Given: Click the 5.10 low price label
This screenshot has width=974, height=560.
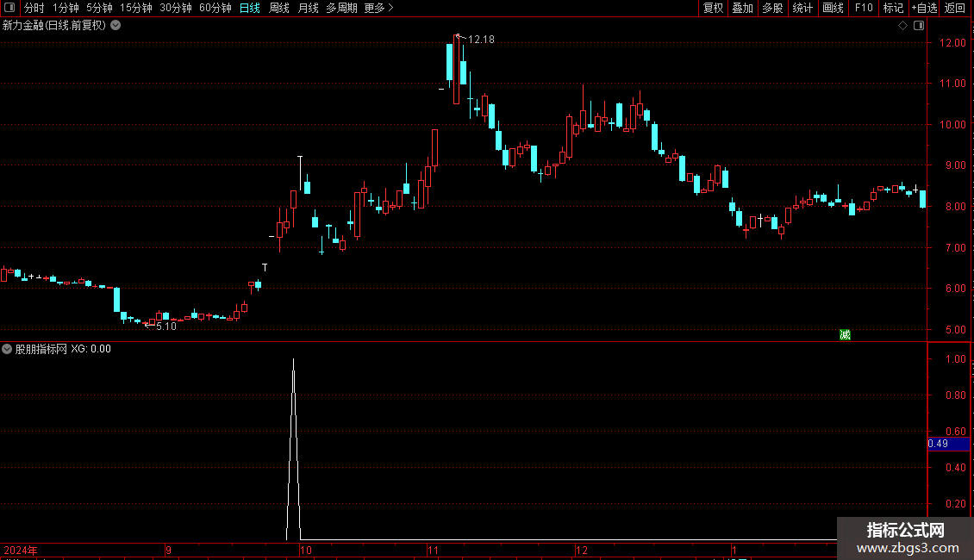Looking at the screenshot, I should point(165,326).
